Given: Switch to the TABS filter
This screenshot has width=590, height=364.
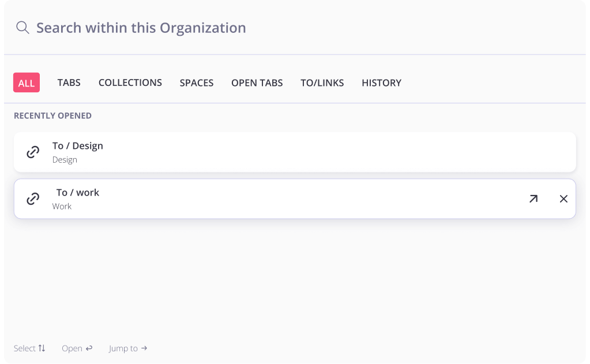Looking at the screenshot, I should pos(69,82).
